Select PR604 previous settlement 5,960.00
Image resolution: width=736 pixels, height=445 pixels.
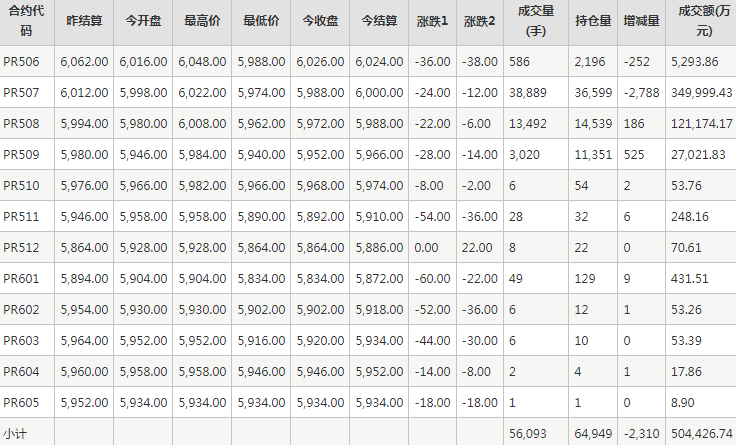click(x=84, y=371)
